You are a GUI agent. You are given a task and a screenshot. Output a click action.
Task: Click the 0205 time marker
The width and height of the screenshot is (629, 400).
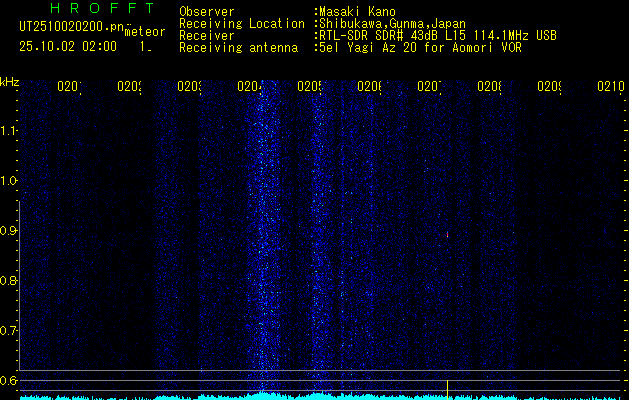309,86
